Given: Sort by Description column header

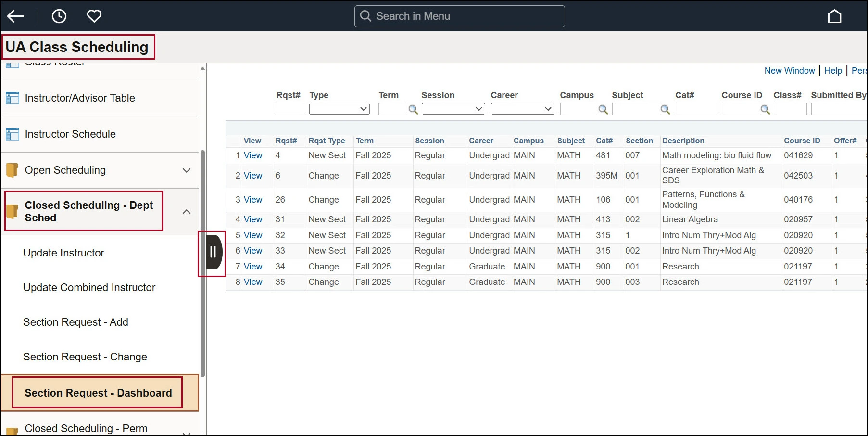Looking at the screenshot, I should tap(683, 141).
